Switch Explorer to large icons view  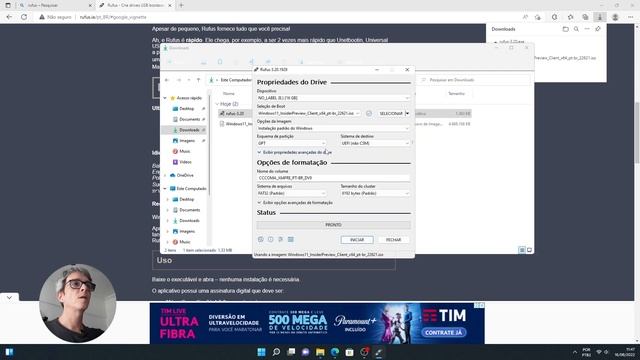pyautogui.click(x=529, y=250)
